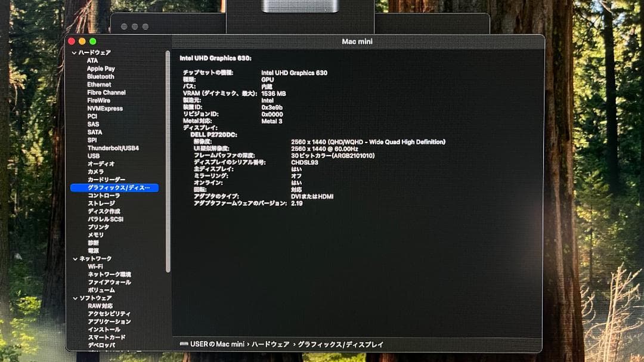Screen dimensions: 644x362
Task: Select Apple Pay in the sidebar
Action: 101,69
